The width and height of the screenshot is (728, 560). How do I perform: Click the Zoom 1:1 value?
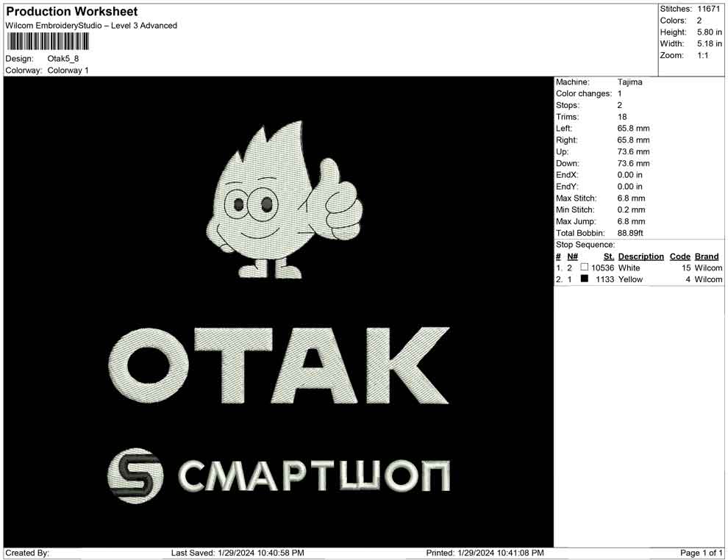[x=702, y=56]
